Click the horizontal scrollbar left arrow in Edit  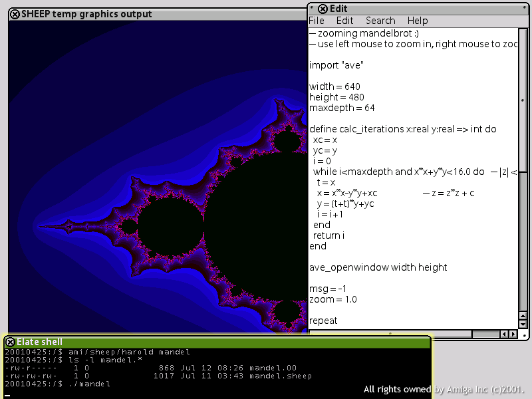(x=504, y=334)
